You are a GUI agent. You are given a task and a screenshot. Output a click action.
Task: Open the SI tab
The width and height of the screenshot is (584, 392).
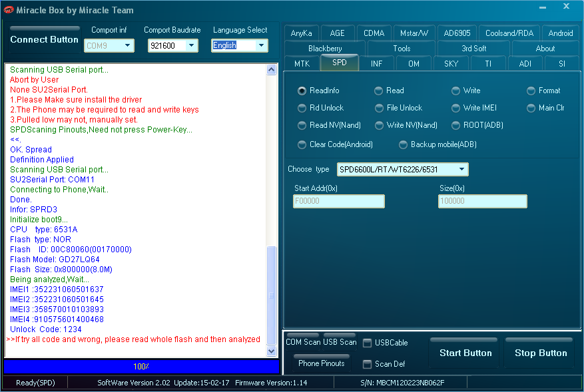tap(562, 64)
